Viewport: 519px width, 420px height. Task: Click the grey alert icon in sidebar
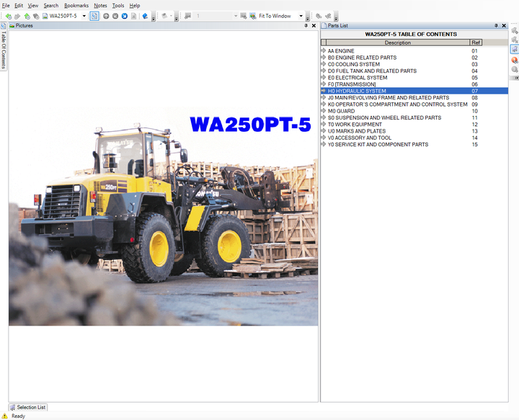[515, 69]
